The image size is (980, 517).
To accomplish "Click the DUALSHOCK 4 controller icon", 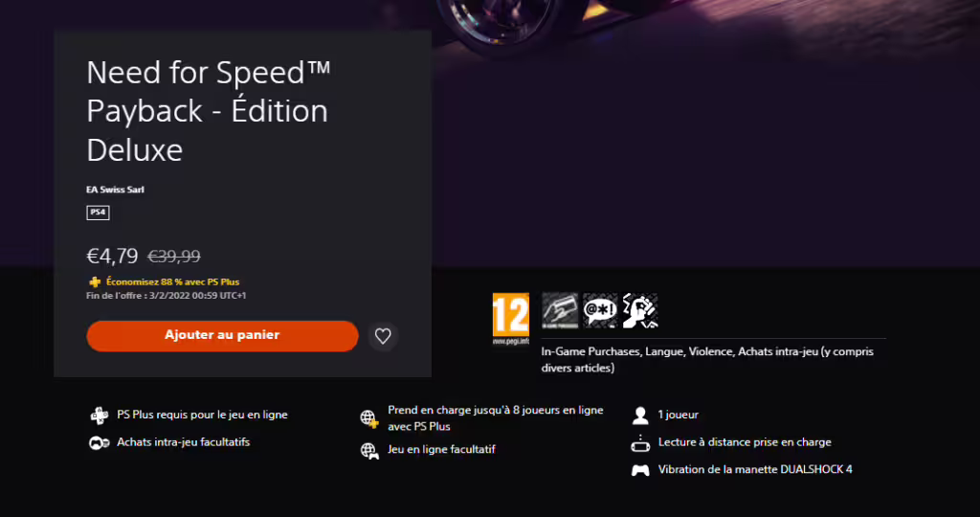I will pos(640,470).
